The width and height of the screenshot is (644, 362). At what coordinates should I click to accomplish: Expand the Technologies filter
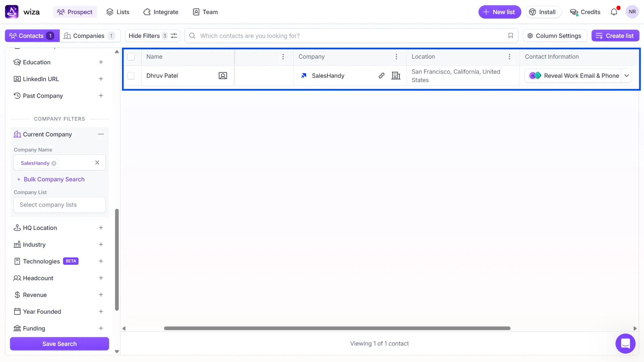click(x=101, y=261)
